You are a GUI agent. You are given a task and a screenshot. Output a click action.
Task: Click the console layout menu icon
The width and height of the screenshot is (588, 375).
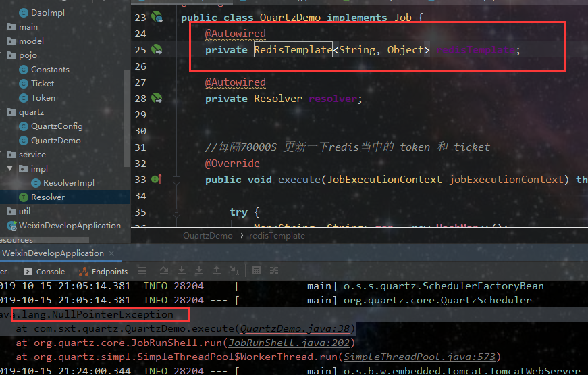(142, 270)
